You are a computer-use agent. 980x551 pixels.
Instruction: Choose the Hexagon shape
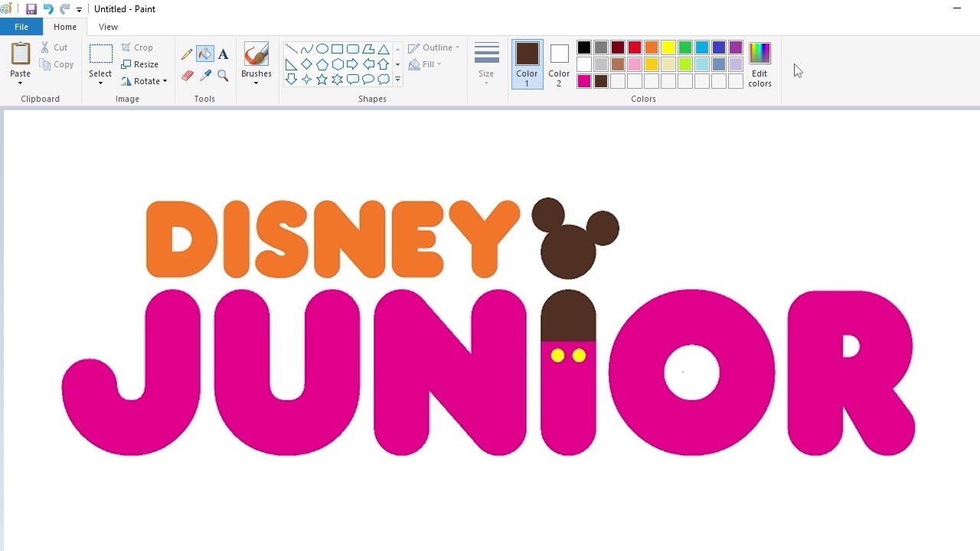pos(337,64)
